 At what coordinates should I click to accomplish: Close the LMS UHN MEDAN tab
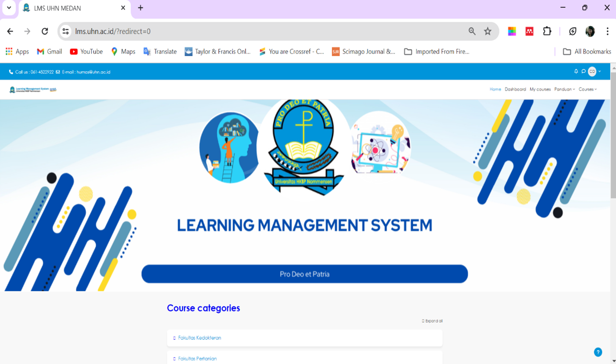(x=123, y=8)
